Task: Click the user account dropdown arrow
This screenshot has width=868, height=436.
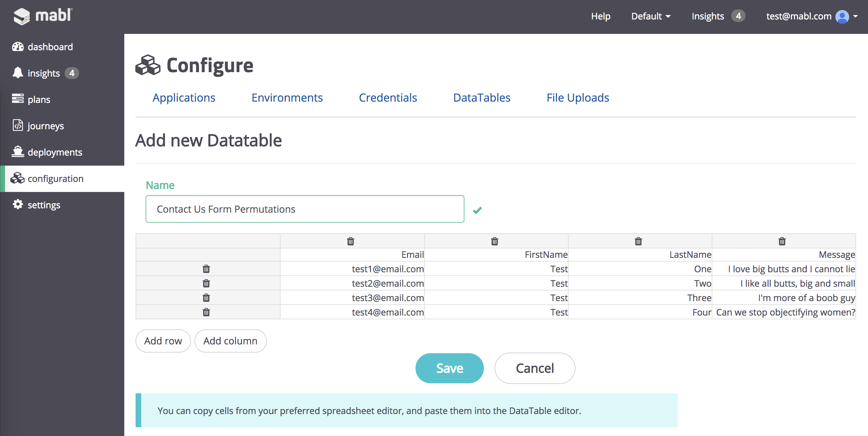Action: (x=855, y=16)
